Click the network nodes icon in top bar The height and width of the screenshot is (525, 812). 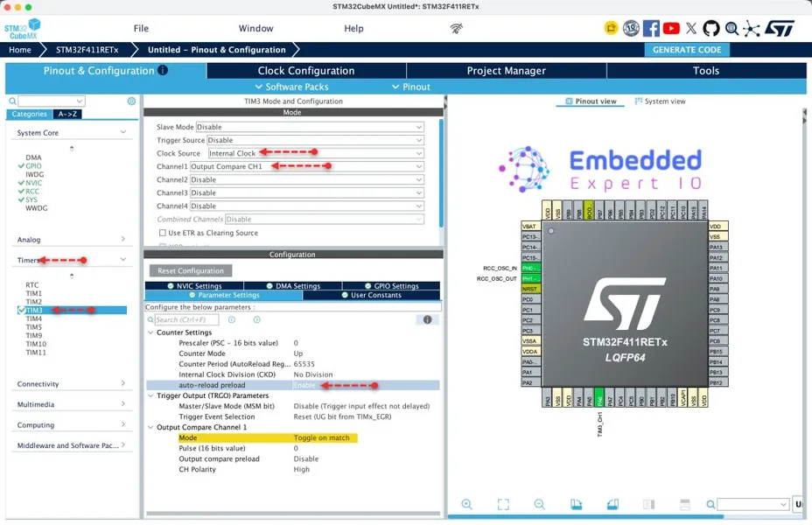(751, 29)
